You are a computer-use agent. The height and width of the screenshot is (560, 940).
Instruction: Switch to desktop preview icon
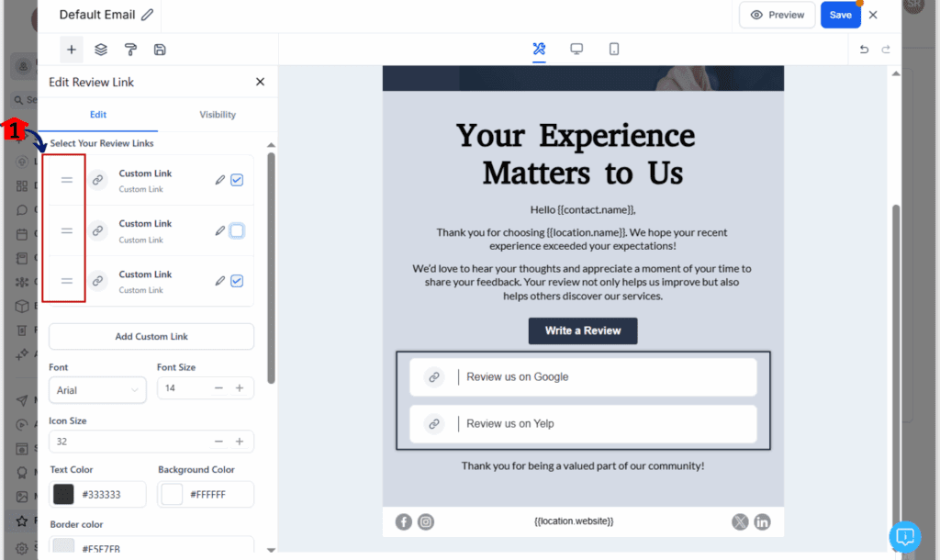[576, 49]
